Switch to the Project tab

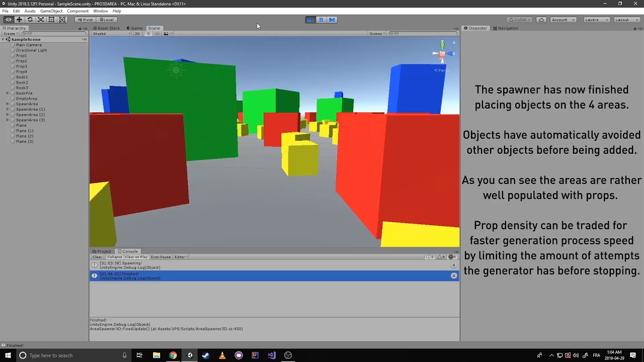(102, 251)
